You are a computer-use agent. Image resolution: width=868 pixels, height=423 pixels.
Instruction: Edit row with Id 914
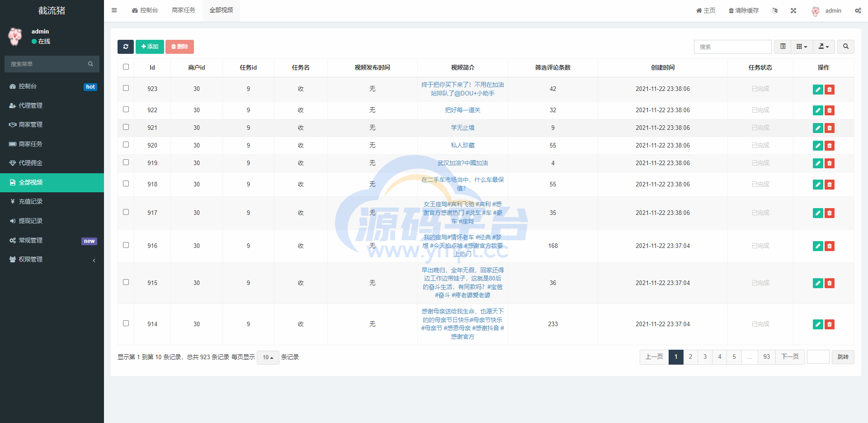coord(818,324)
